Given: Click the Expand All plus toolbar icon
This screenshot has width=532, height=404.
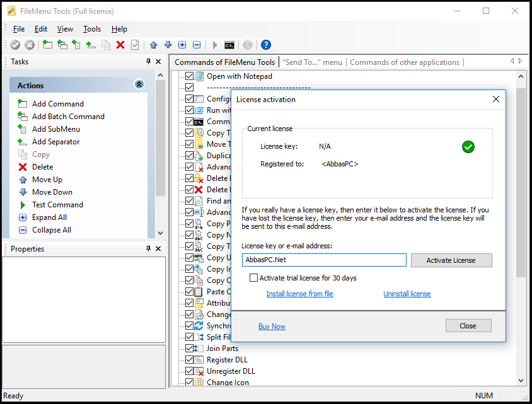Looking at the screenshot, I should tap(182, 45).
